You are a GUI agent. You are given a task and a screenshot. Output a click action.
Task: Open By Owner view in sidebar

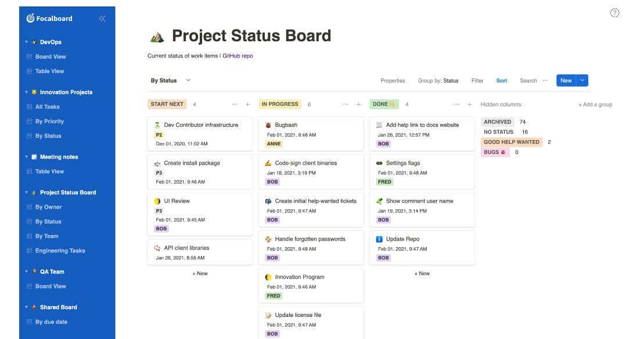[48, 207]
